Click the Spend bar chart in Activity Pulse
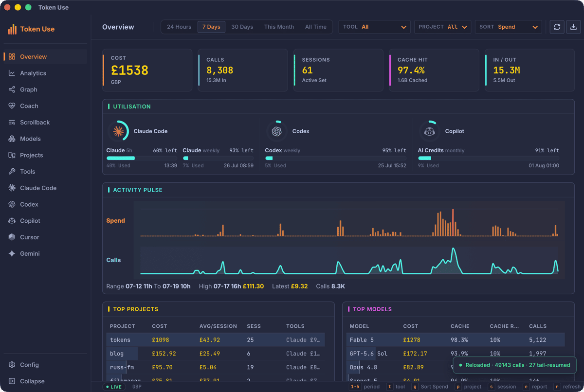The height and width of the screenshot is (392, 584). pos(349,222)
